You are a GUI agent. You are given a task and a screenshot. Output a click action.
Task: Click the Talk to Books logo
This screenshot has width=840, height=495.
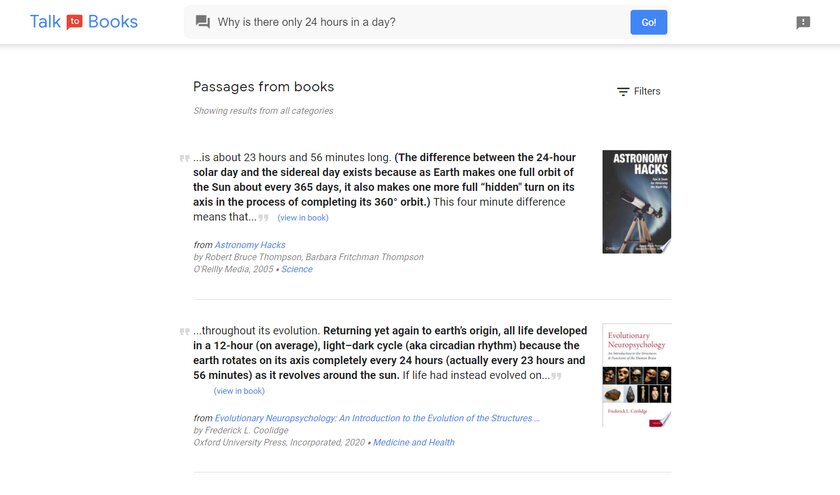coord(84,22)
